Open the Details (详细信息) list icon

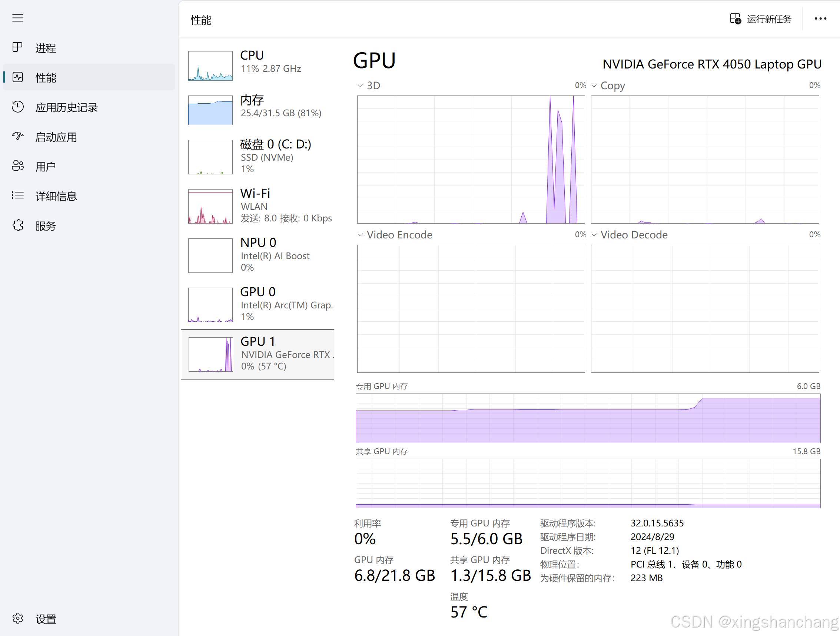click(17, 195)
